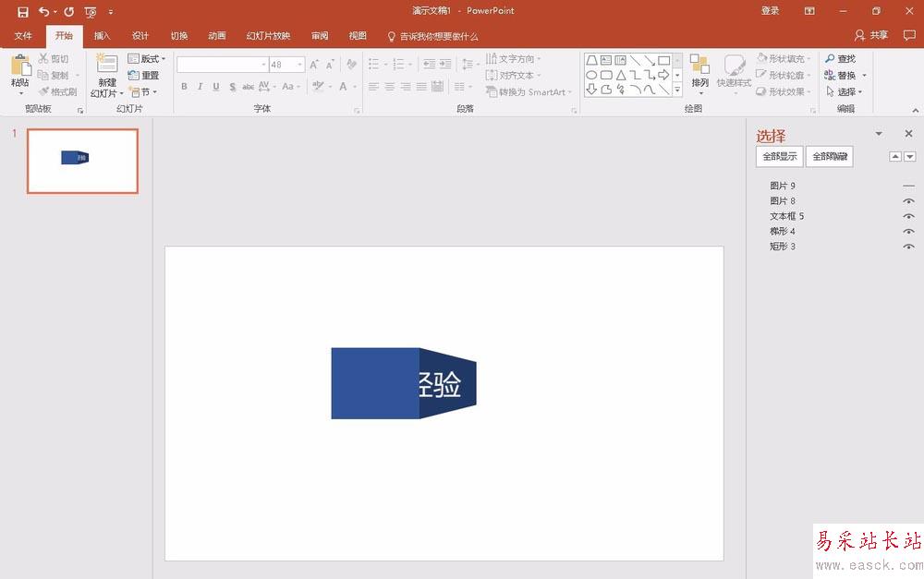Switch to the Animations (动画) tab
Viewport: 924px width, 579px height.
pos(217,36)
